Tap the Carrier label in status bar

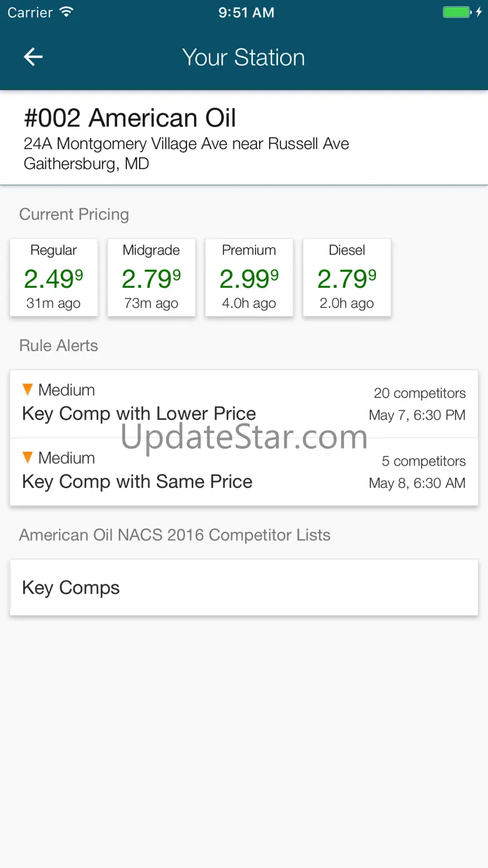pyautogui.click(x=30, y=13)
